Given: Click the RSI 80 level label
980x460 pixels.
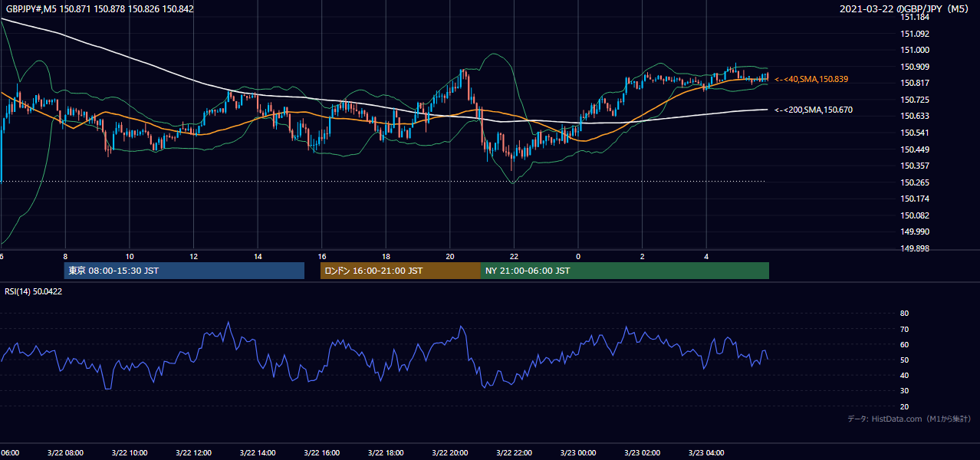Looking at the screenshot, I should [904, 314].
